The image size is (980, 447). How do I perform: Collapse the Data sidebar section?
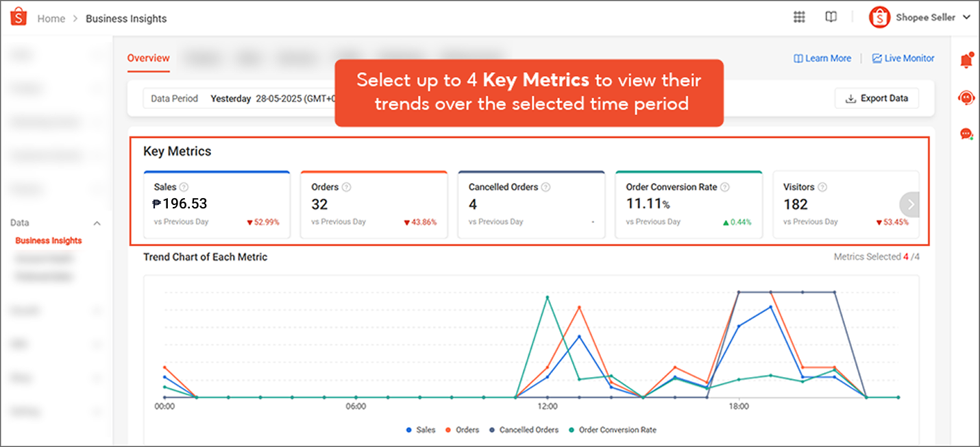(97, 223)
